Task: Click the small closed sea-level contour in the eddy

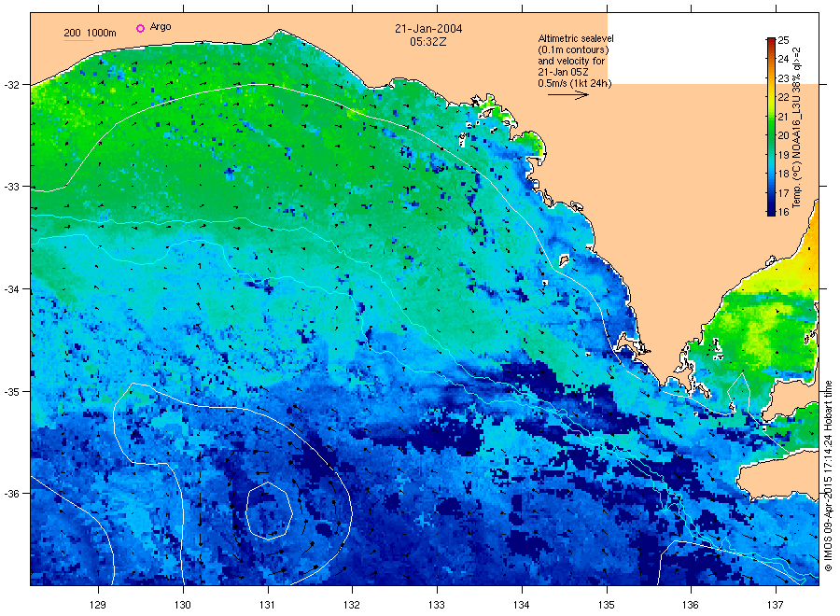Action: pyautogui.click(x=269, y=511)
